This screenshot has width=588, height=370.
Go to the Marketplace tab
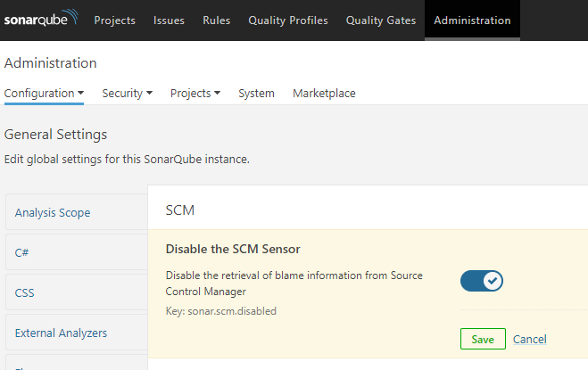pyautogui.click(x=324, y=93)
